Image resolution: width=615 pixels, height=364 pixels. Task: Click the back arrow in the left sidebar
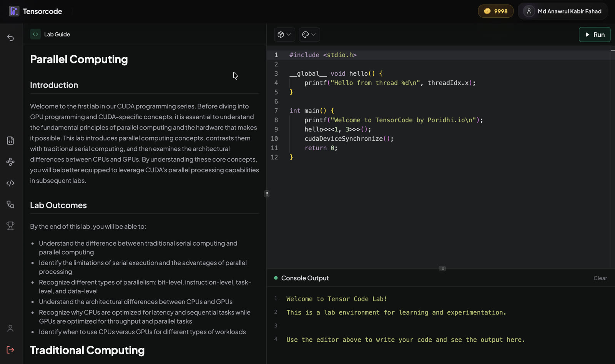point(10,38)
